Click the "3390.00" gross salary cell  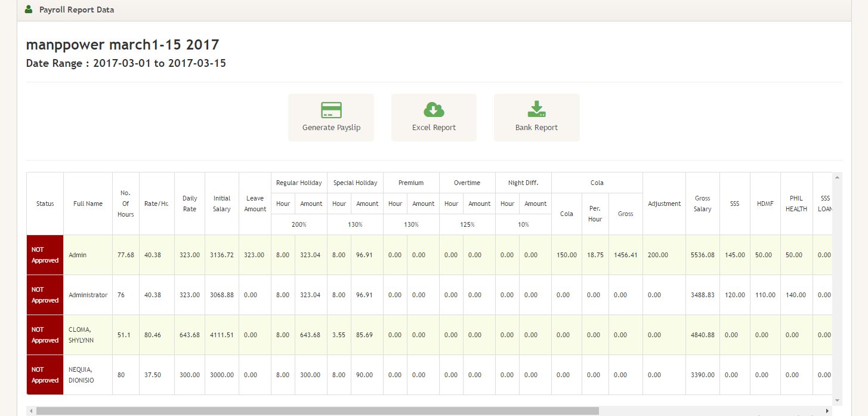pyautogui.click(x=703, y=375)
